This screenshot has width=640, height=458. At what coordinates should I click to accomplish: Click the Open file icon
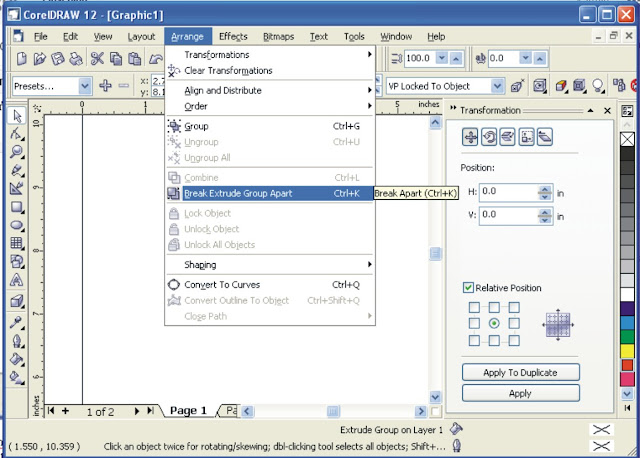pyautogui.click(x=40, y=58)
